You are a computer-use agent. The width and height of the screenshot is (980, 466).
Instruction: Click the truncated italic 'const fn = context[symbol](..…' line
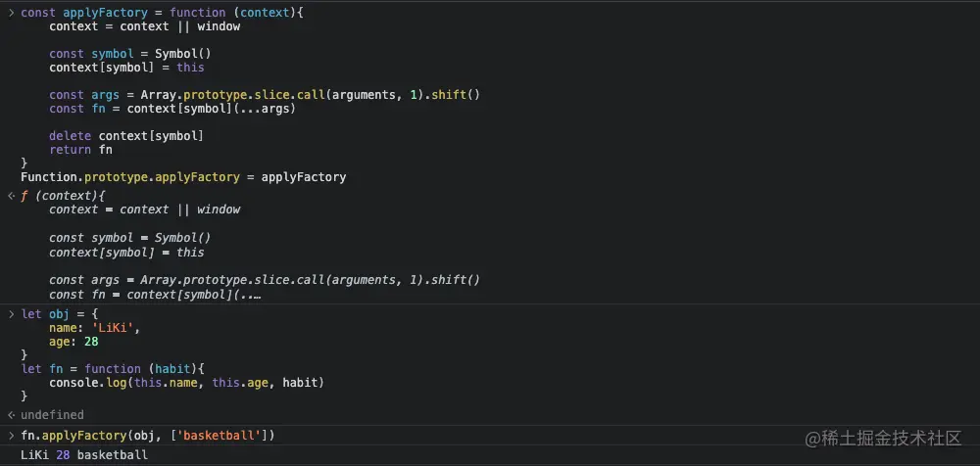tap(155, 295)
